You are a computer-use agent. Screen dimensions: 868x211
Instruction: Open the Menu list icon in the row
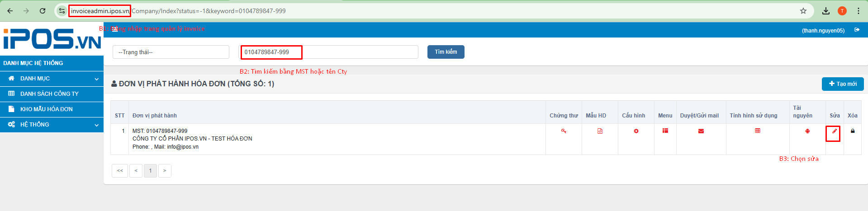point(665,131)
